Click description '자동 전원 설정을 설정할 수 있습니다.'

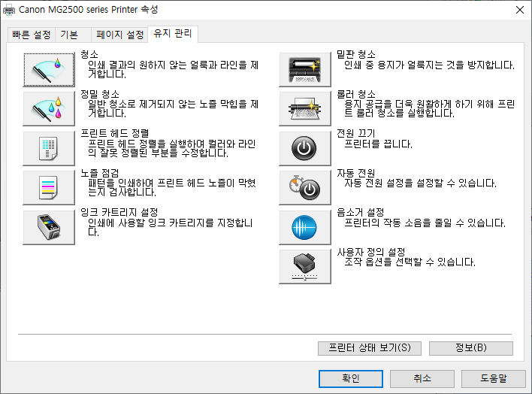(x=420, y=183)
